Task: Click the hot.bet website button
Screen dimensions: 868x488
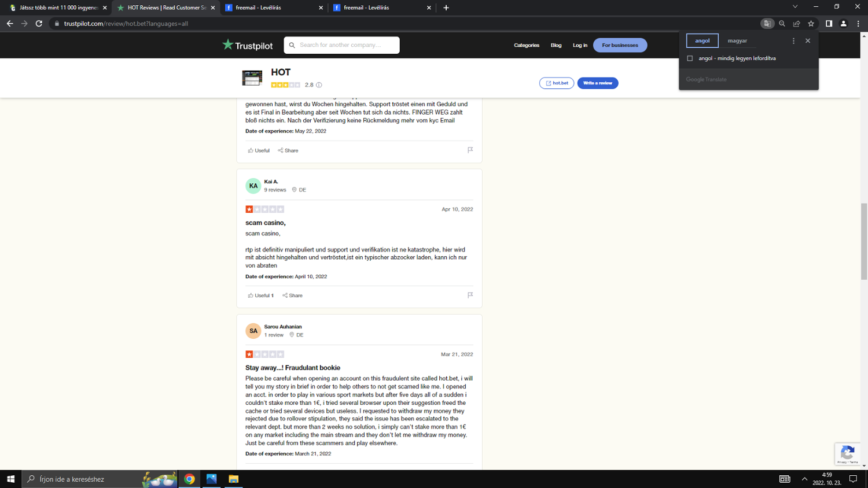Action: (x=557, y=83)
